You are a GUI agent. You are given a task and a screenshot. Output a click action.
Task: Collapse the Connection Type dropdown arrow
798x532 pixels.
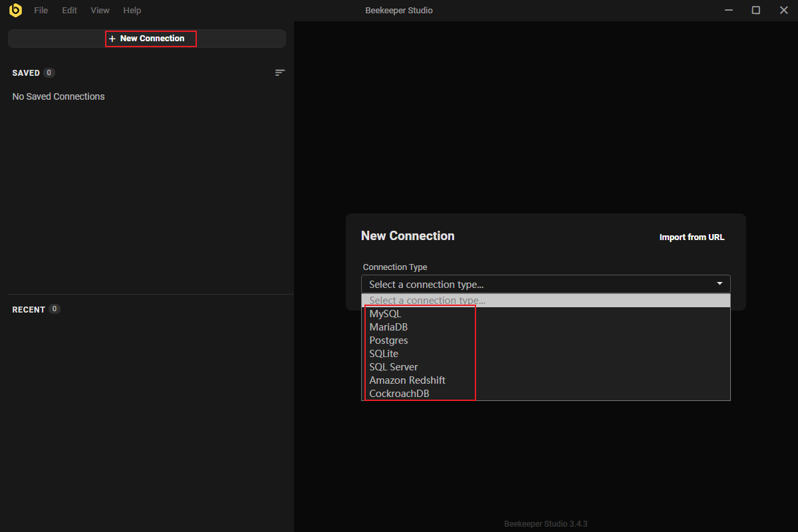pos(720,284)
